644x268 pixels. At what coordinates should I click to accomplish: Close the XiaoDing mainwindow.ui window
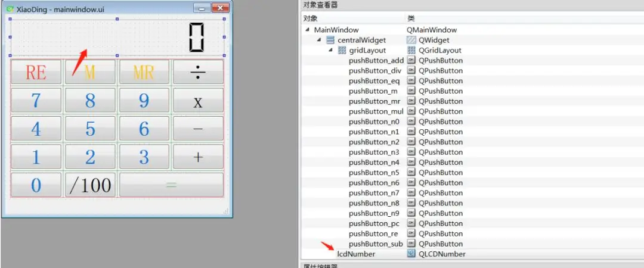pyautogui.click(x=221, y=8)
